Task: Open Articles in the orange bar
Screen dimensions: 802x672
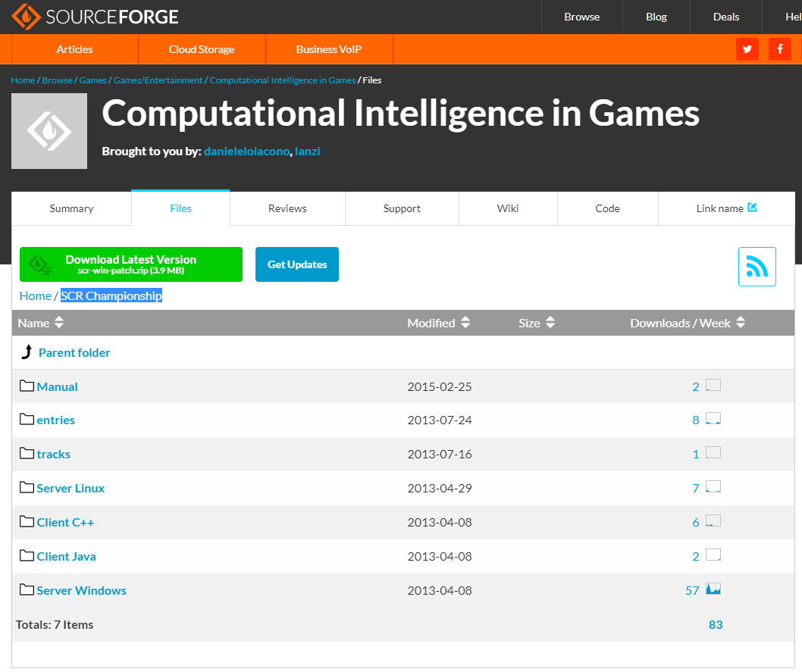Action: pyautogui.click(x=75, y=49)
